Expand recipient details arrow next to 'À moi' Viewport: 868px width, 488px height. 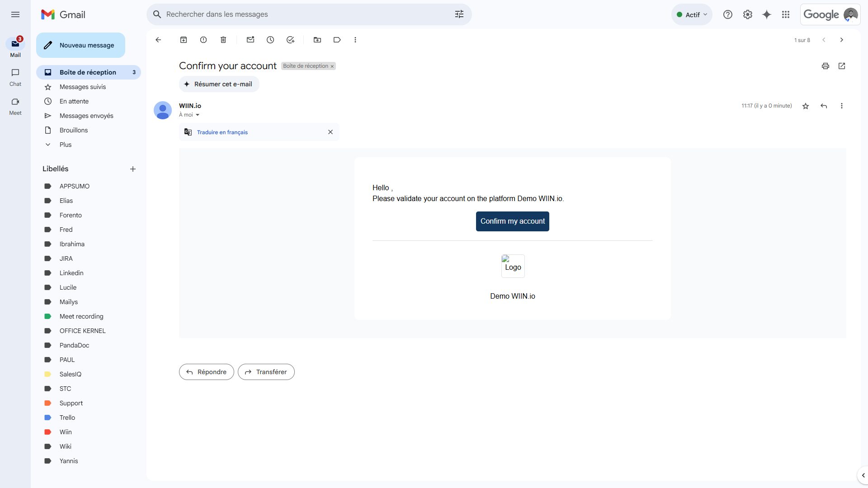198,115
